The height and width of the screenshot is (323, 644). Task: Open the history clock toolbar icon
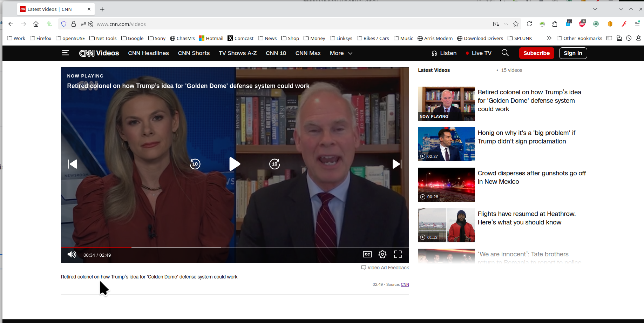(629, 38)
